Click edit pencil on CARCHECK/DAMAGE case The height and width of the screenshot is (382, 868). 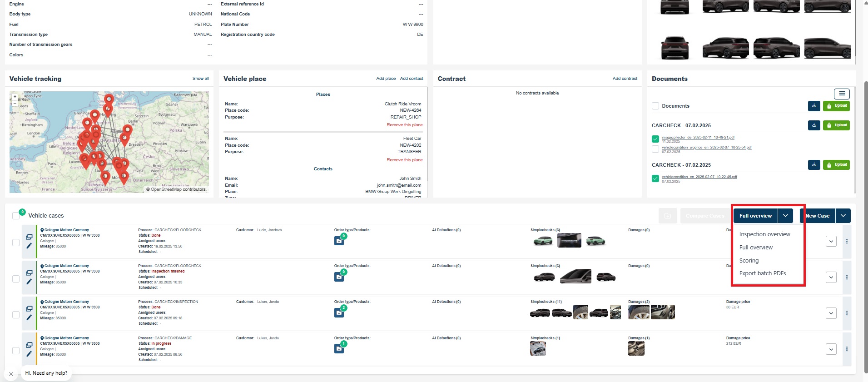29,353
